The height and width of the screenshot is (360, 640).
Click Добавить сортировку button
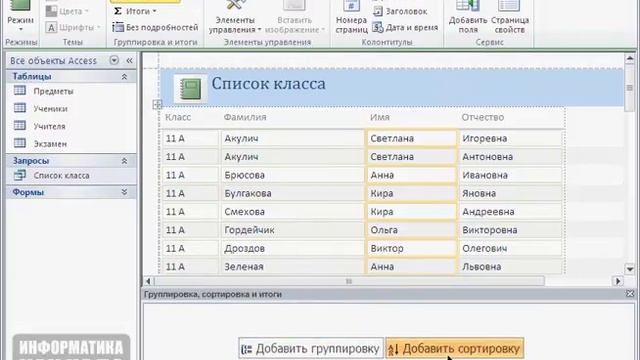point(455,349)
